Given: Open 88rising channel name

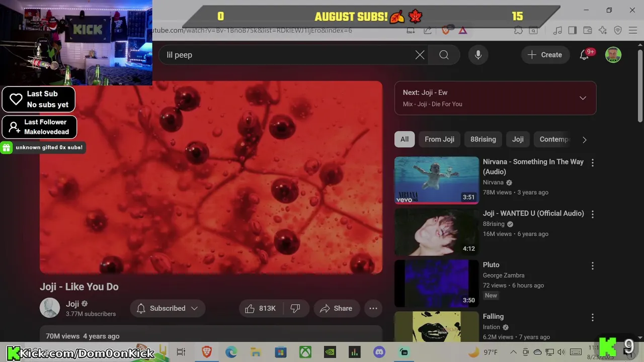Looking at the screenshot, I should [494, 224].
